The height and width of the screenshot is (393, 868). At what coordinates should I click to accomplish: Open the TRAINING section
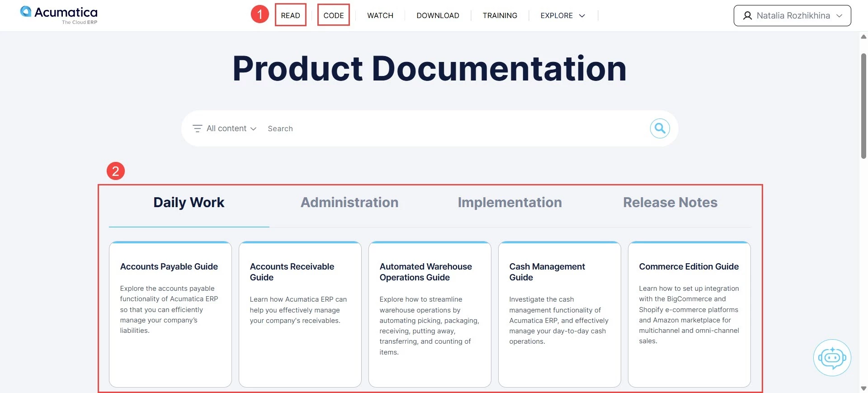(500, 15)
